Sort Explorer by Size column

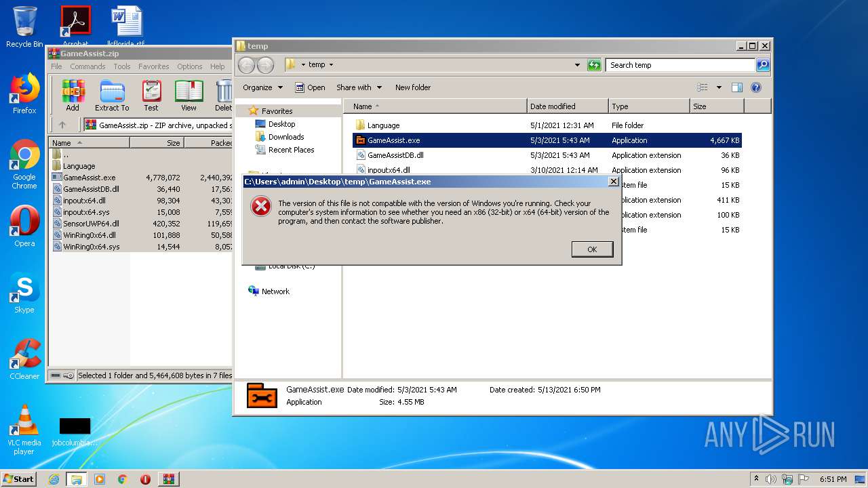(717, 106)
